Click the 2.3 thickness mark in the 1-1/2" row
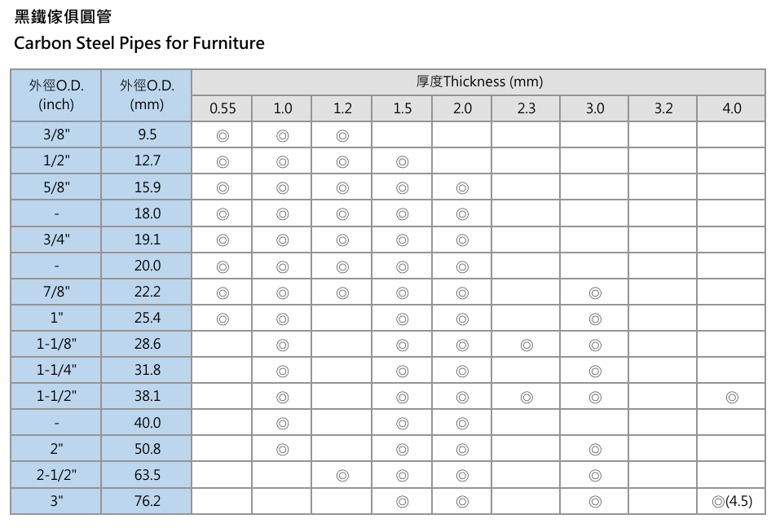780x532 pixels. (x=527, y=398)
